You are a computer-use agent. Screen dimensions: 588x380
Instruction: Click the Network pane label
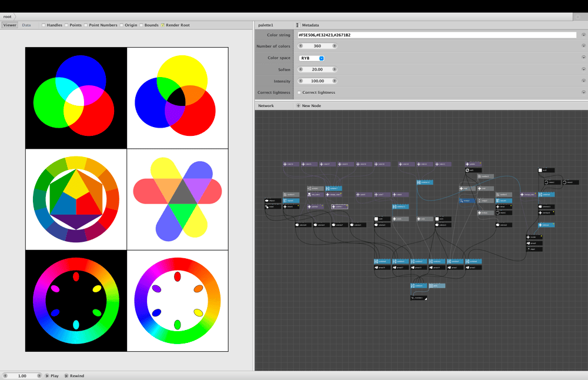click(266, 106)
